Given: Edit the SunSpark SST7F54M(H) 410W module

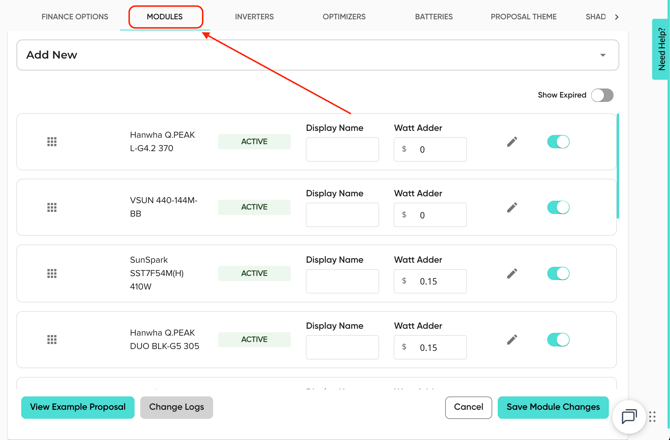Looking at the screenshot, I should click(512, 273).
